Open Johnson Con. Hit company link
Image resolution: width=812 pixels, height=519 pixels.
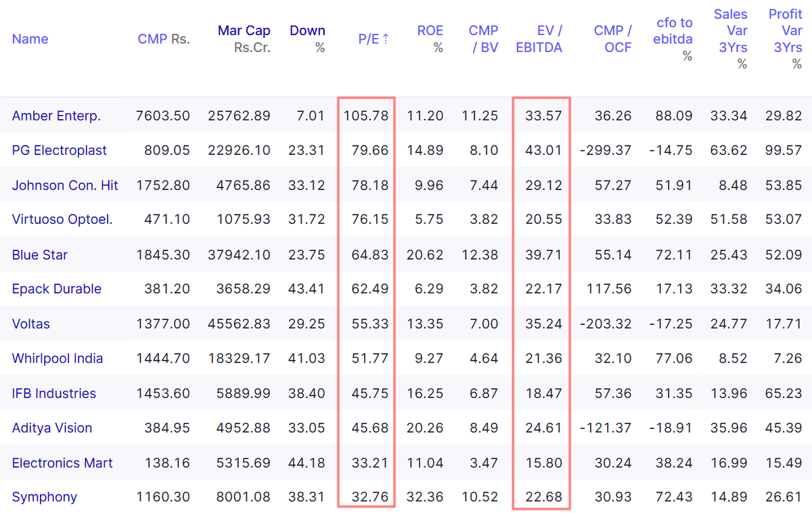point(65,185)
